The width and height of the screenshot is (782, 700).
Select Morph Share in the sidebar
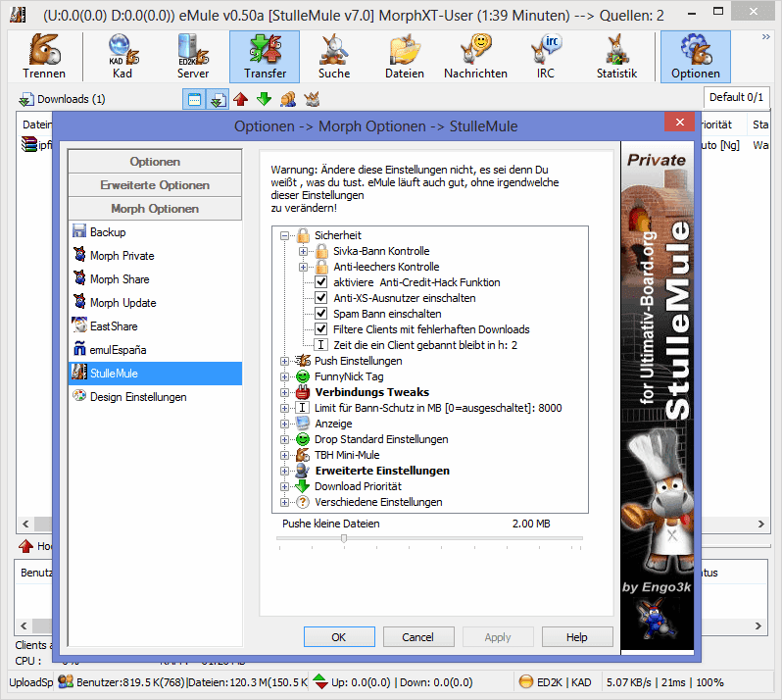(x=155, y=278)
